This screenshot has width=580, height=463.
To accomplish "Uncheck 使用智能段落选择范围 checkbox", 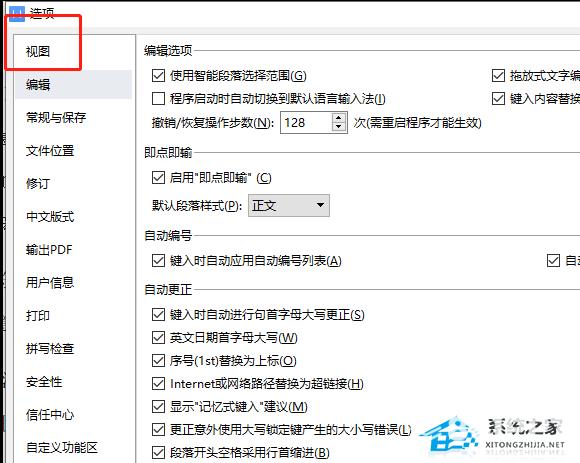I will 158,76.
